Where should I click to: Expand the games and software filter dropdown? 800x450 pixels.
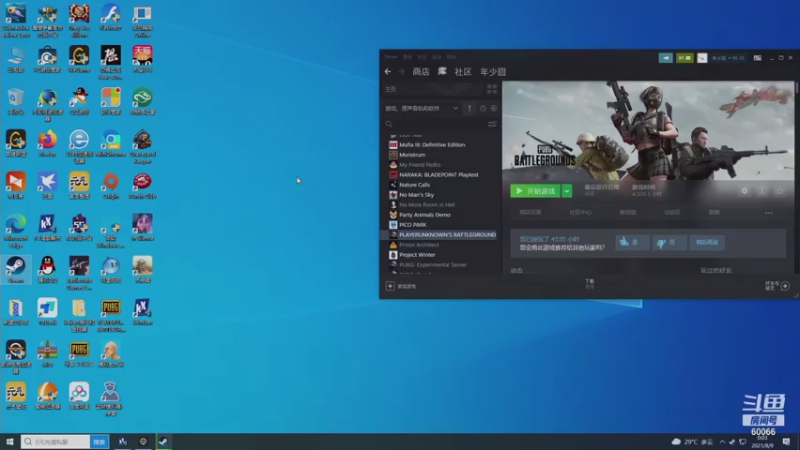click(x=455, y=108)
